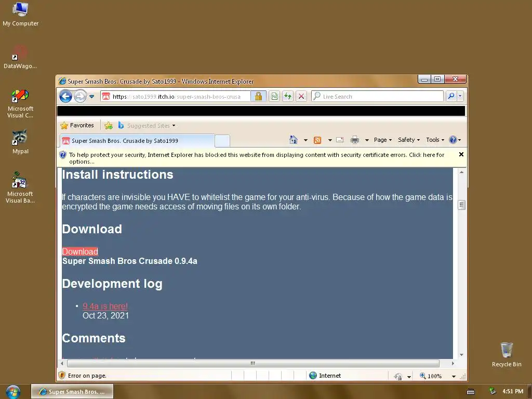Viewport: 532px width, 399px height.
Task: Open the Favorites star button
Action: pyautogui.click(x=77, y=126)
